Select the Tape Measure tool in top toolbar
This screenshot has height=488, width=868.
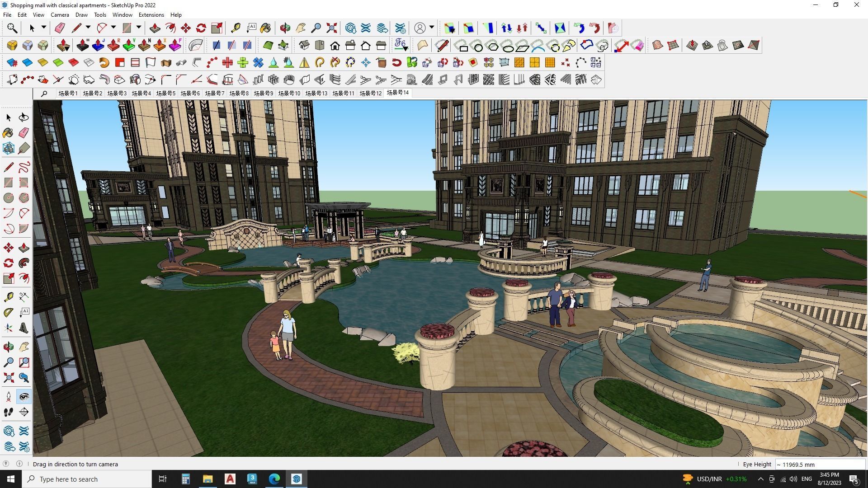pyautogui.click(x=236, y=28)
